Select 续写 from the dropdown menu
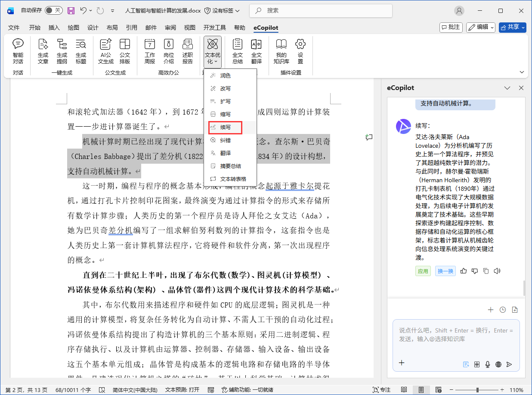The height and width of the screenshot is (395, 532). (x=226, y=128)
